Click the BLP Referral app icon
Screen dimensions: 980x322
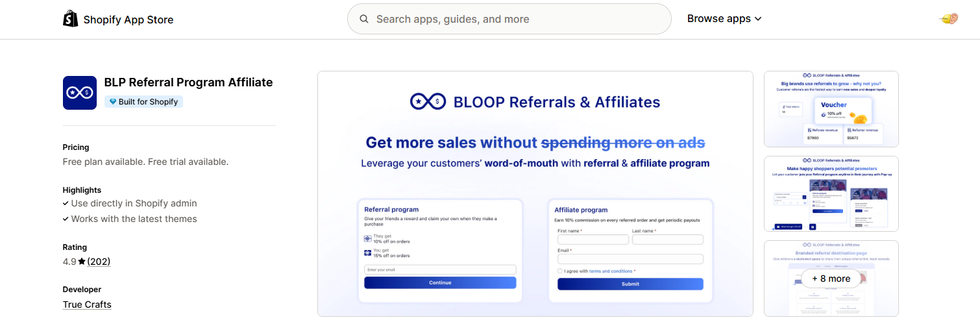(80, 93)
